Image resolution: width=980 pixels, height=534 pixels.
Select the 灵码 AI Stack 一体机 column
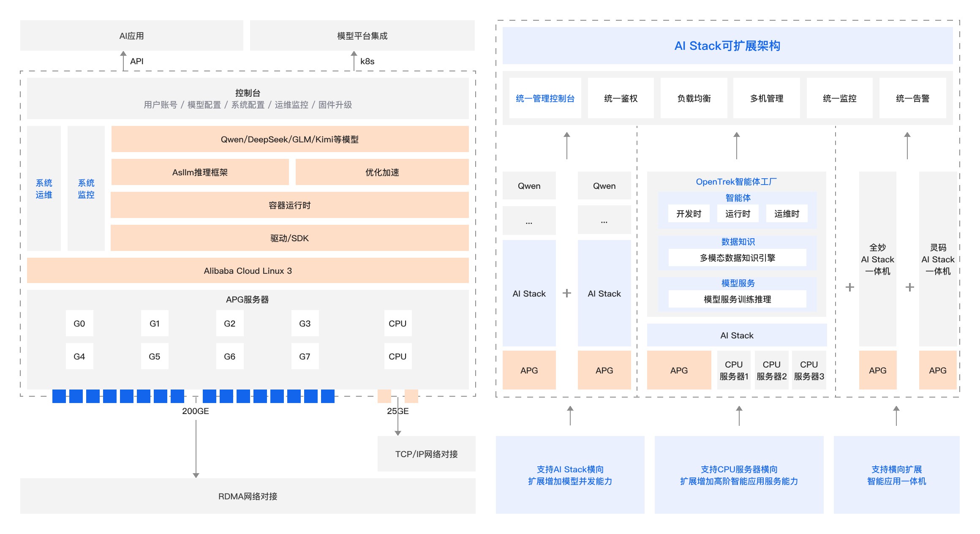938,259
